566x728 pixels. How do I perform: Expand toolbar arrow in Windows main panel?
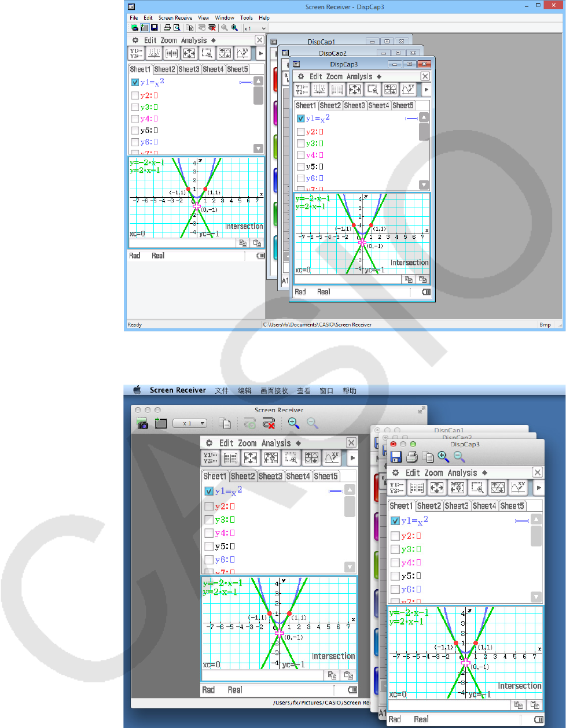(260, 53)
